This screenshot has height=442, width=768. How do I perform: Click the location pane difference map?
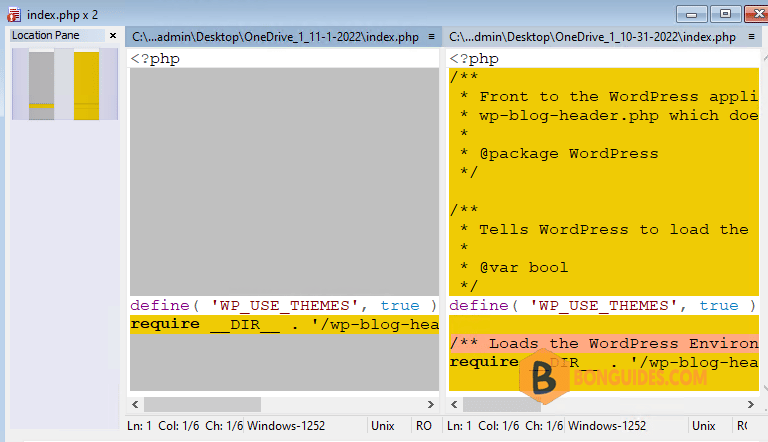point(65,84)
